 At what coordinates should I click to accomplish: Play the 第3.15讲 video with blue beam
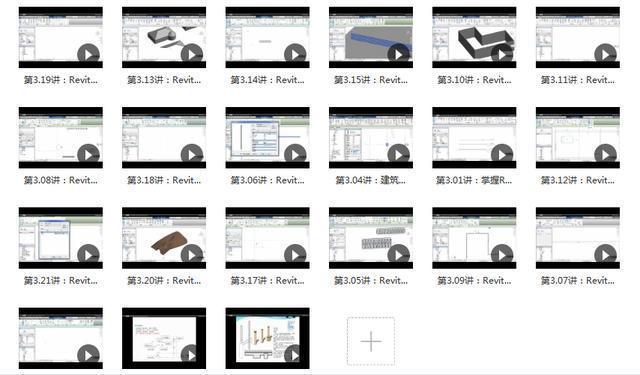(x=398, y=55)
